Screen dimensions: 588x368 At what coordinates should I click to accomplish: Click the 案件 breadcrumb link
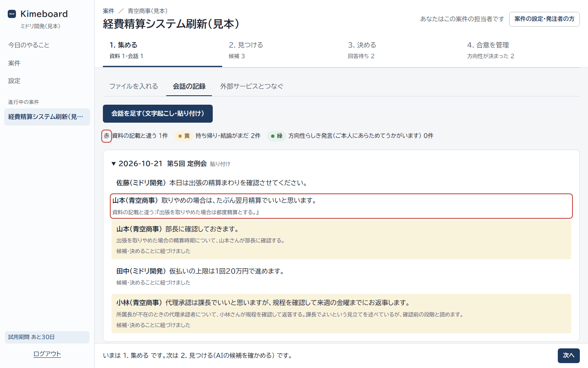tap(109, 11)
